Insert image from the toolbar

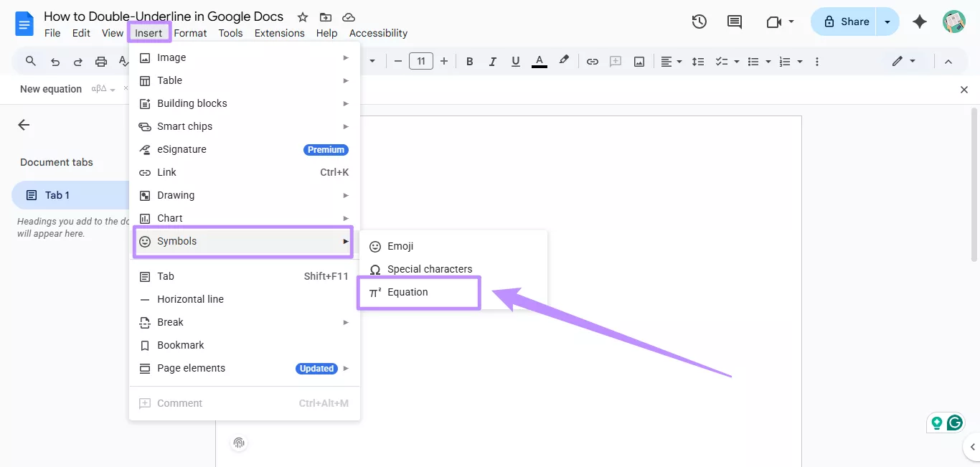click(x=639, y=62)
